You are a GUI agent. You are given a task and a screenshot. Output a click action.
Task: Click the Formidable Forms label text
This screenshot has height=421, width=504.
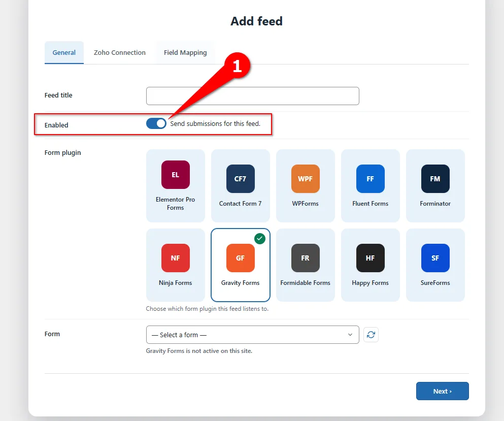coord(306,283)
